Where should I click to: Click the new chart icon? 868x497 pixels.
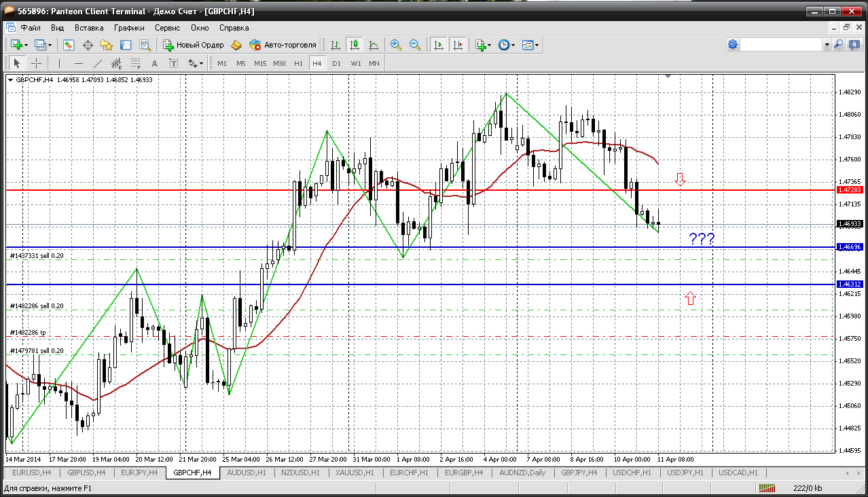coord(16,45)
